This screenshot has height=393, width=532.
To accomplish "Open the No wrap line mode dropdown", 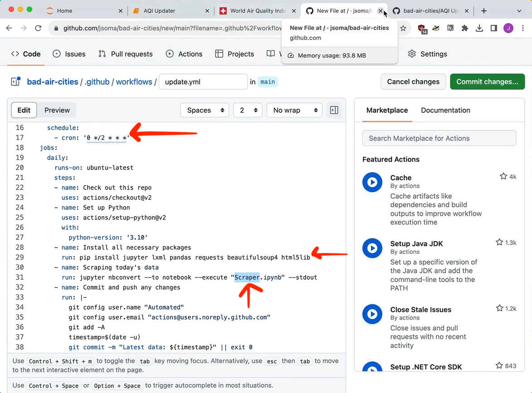I will coord(294,110).
